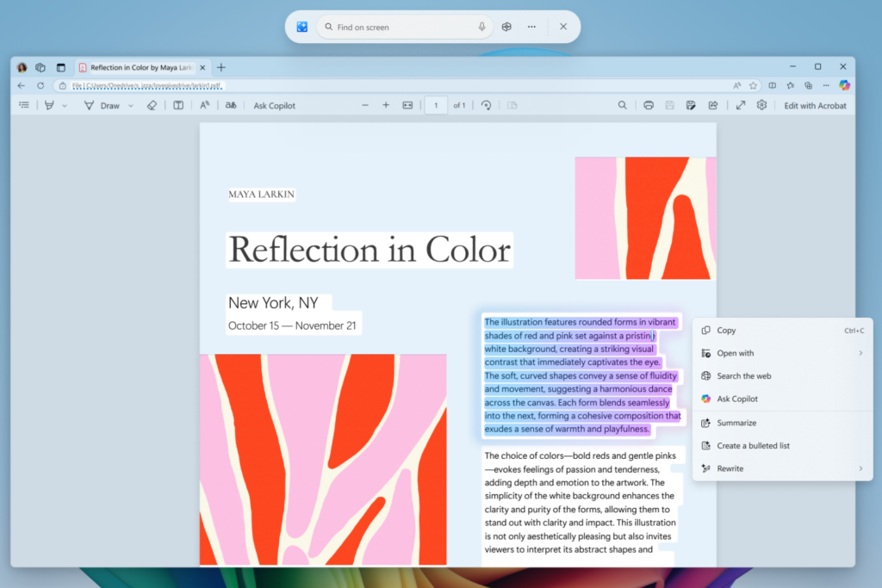Switch to the Reflection in Color tab

click(138, 66)
